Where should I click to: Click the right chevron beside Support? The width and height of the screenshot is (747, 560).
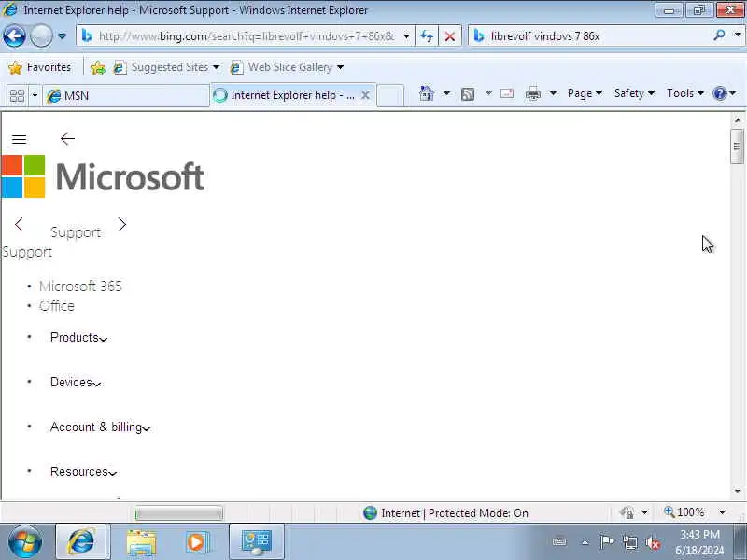point(122,224)
